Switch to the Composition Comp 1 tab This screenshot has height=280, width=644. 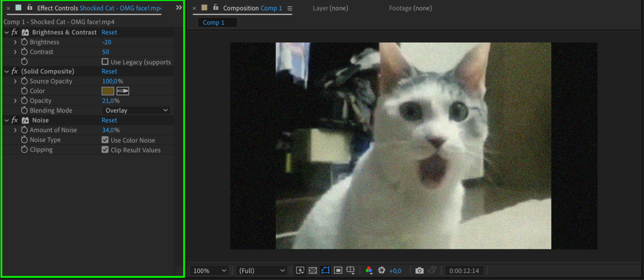(x=253, y=8)
